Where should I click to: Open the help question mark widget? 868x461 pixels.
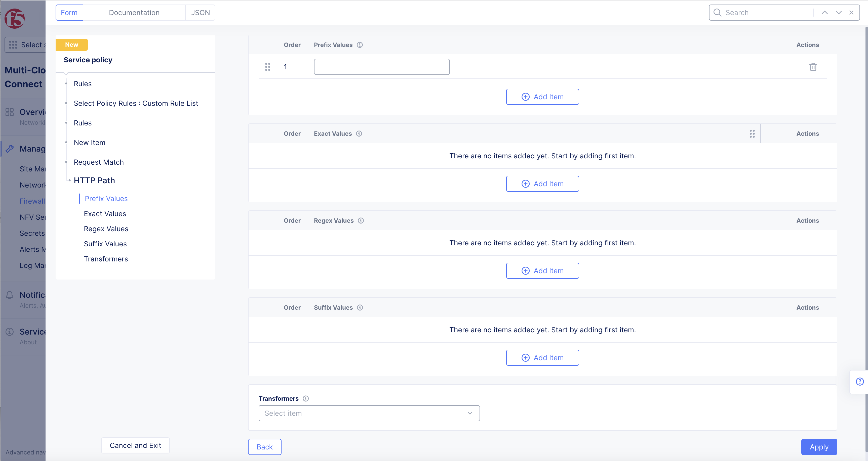coord(860,382)
